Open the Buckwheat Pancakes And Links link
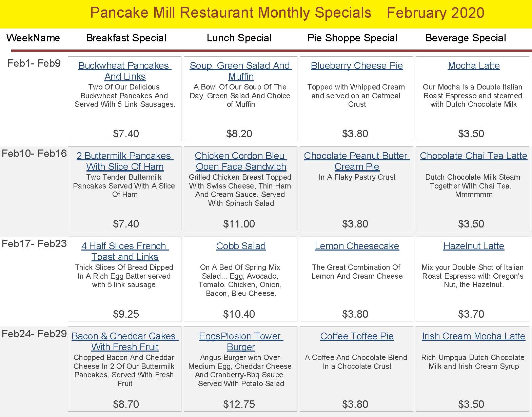The height and width of the screenshot is (417, 532). 125,71
